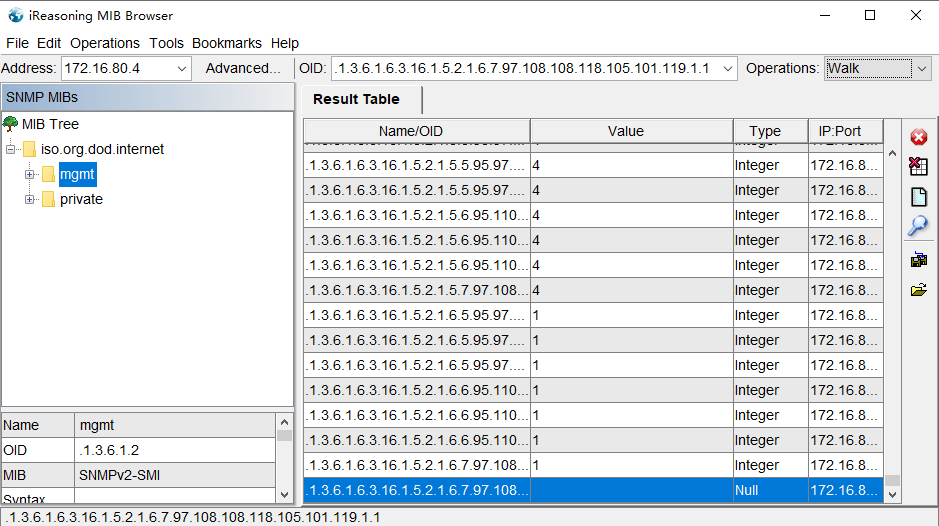
Task: Click the IP:Port column header
Action: tap(845, 131)
